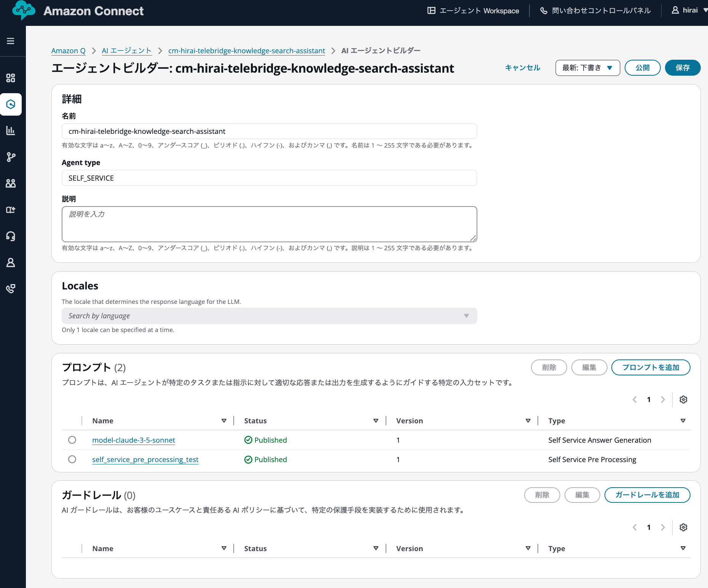Viewport: 708px width, 588px height.
Task: Open Agent Workspace in the top bar
Action: click(473, 11)
